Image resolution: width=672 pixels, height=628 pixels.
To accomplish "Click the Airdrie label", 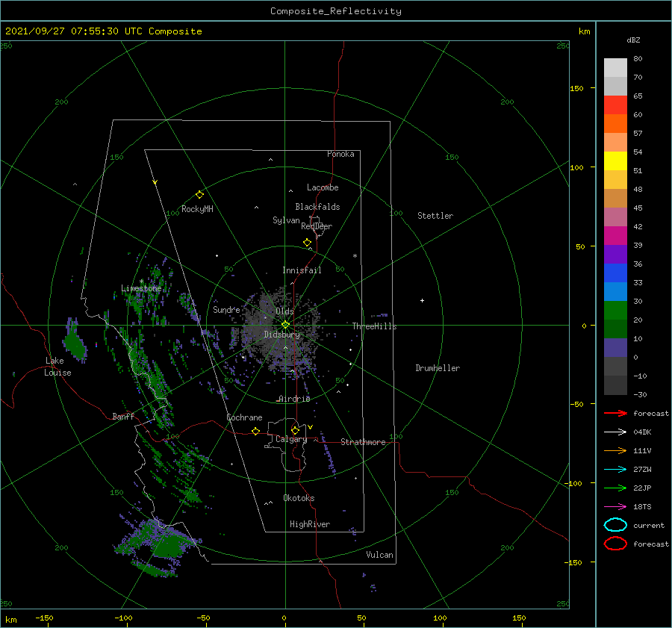I will coord(294,399).
